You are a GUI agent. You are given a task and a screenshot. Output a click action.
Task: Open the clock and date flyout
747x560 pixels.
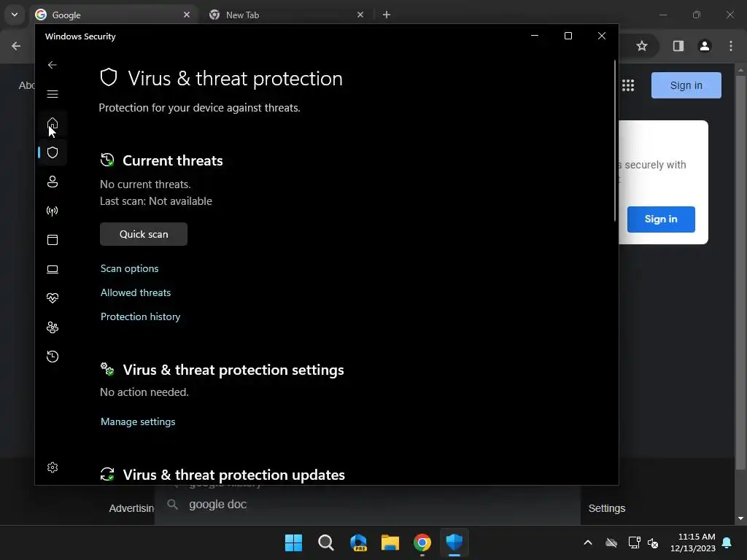pos(694,542)
